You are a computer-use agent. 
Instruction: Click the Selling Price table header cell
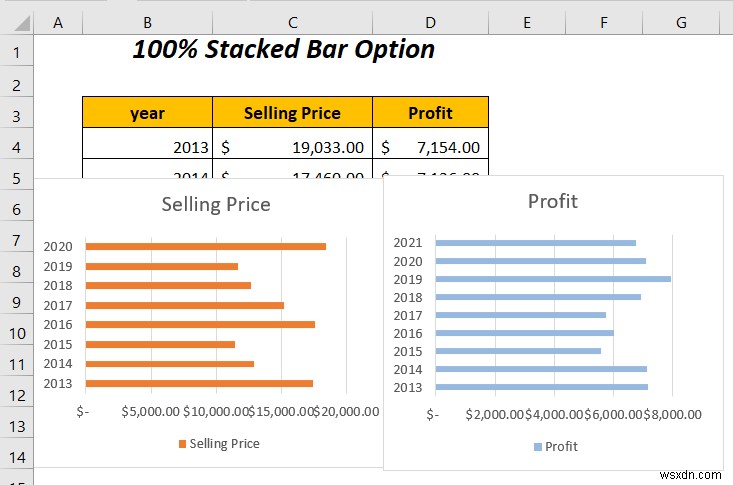pyautogui.click(x=292, y=113)
